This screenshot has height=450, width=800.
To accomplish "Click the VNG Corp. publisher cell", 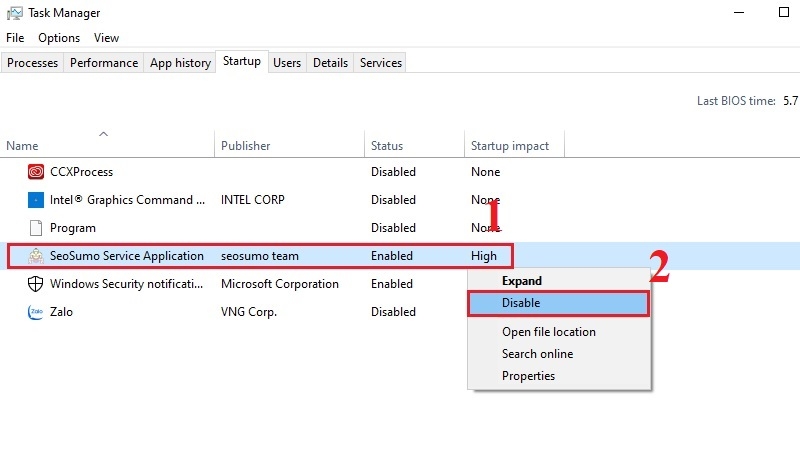I will pyautogui.click(x=248, y=312).
